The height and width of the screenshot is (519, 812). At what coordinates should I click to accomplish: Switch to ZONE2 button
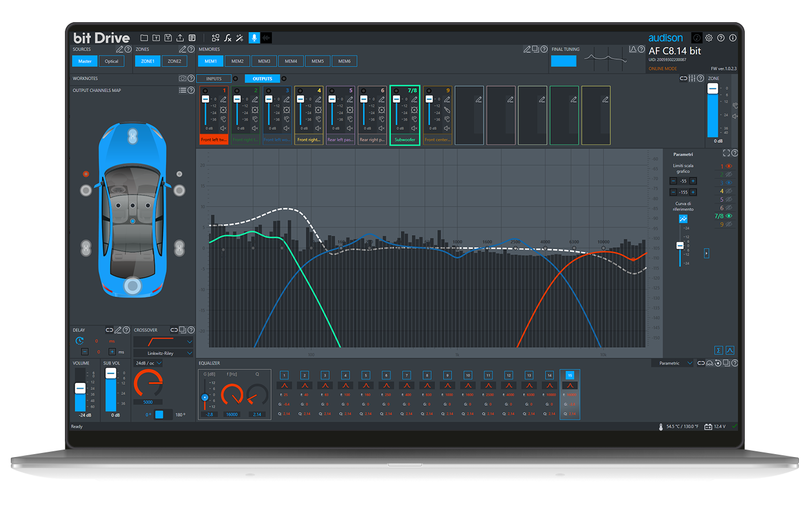pos(174,61)
